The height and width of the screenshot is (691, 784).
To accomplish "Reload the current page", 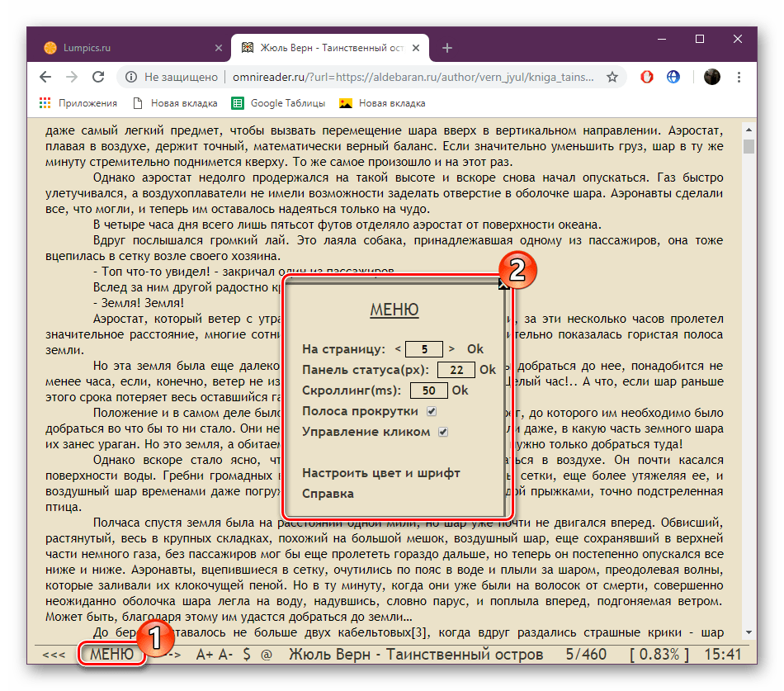I will tap(98, 76).
